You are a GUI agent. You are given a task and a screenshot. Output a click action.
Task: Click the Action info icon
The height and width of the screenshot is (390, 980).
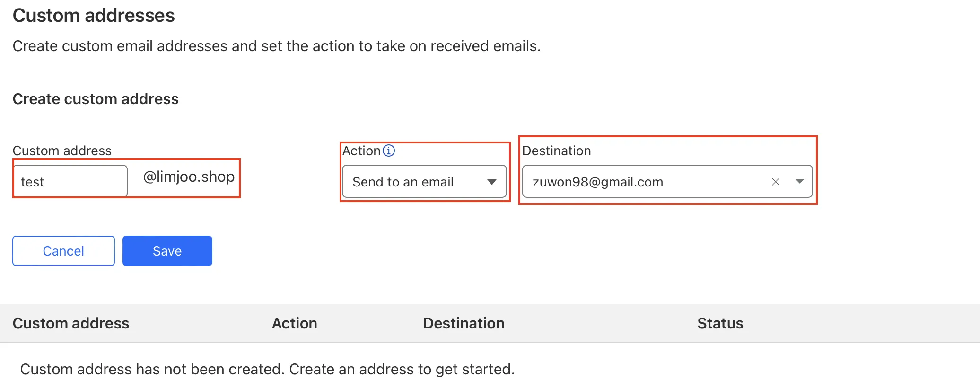coord(389,151)
